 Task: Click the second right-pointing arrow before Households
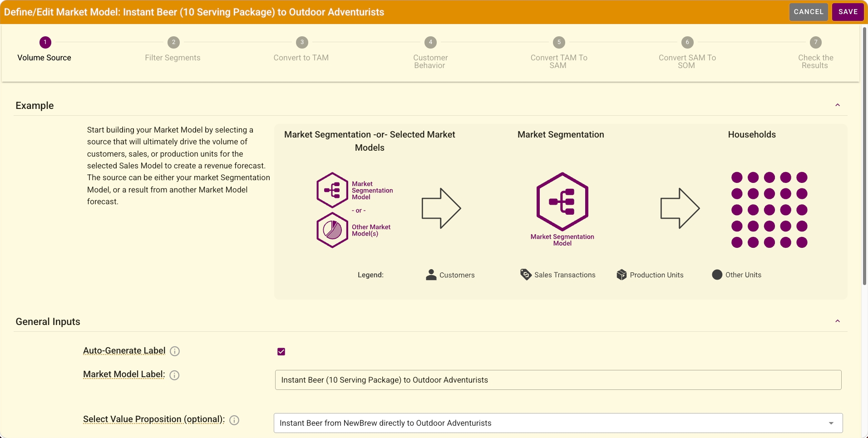coord(680,208)
